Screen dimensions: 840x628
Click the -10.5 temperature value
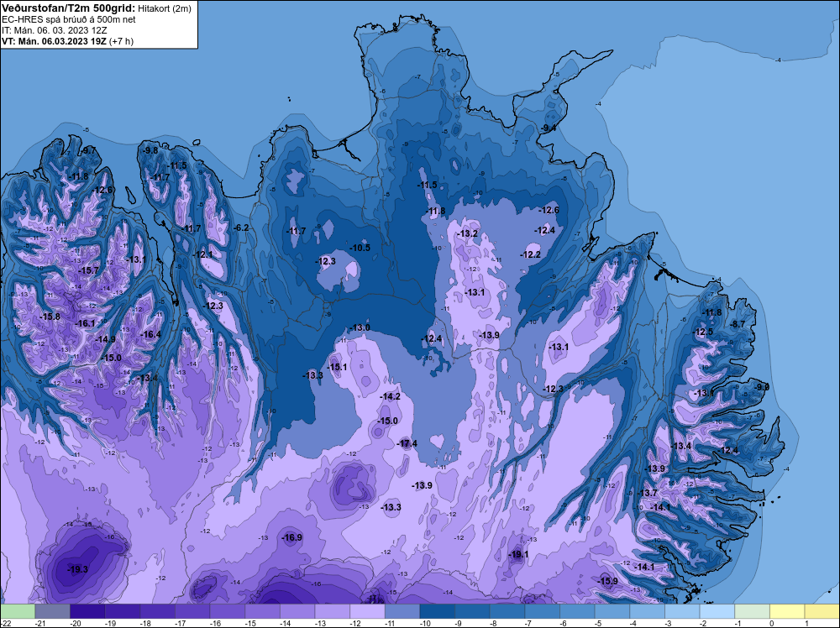tap(360, 248)
